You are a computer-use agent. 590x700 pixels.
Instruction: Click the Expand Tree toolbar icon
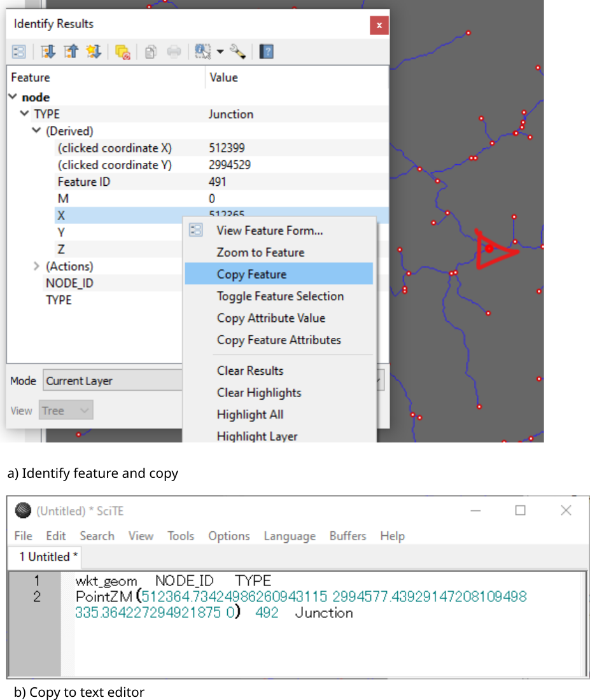[x=48, y=52]
